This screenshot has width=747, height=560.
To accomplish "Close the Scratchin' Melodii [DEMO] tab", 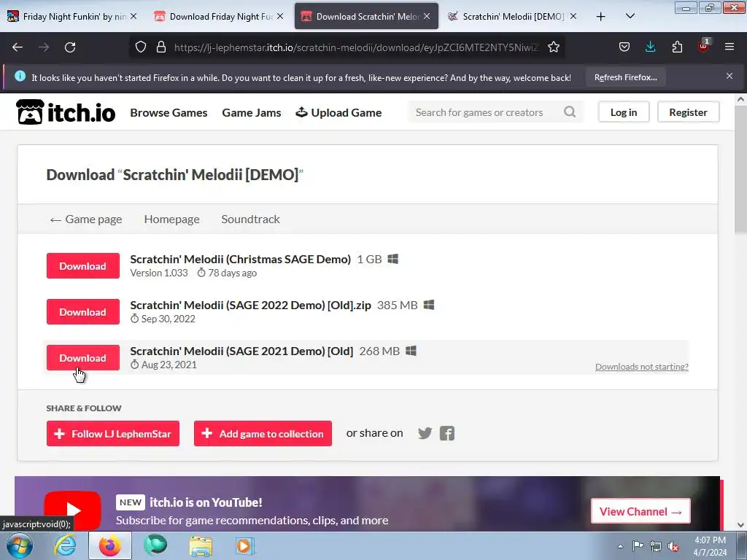I will pyautogui.click(x=573, y=17).
